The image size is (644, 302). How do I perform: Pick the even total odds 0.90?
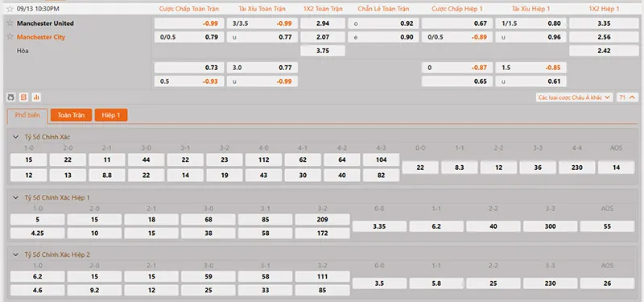coord(383,37)
